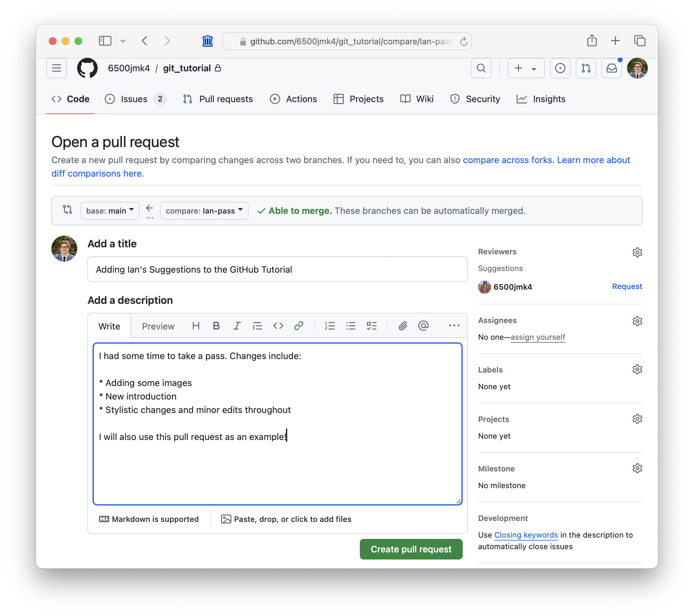Open the compare: Ian-pass branch dropdown

204,211
